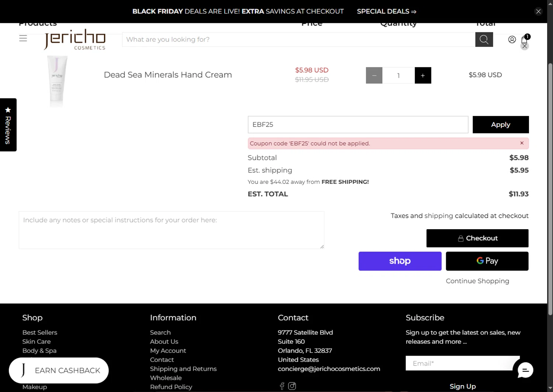Visit the Instagram page icon
Viewport: 553px width, 392px height.
point(292,386)
